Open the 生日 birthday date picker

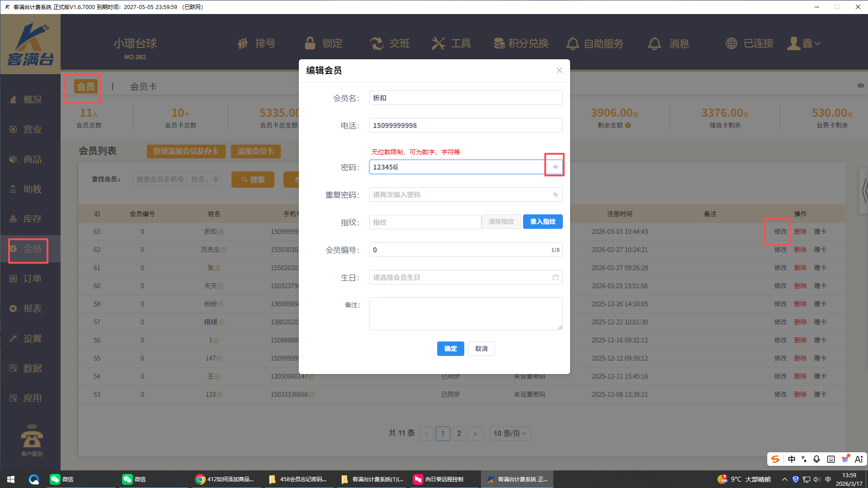pos(555,277)
